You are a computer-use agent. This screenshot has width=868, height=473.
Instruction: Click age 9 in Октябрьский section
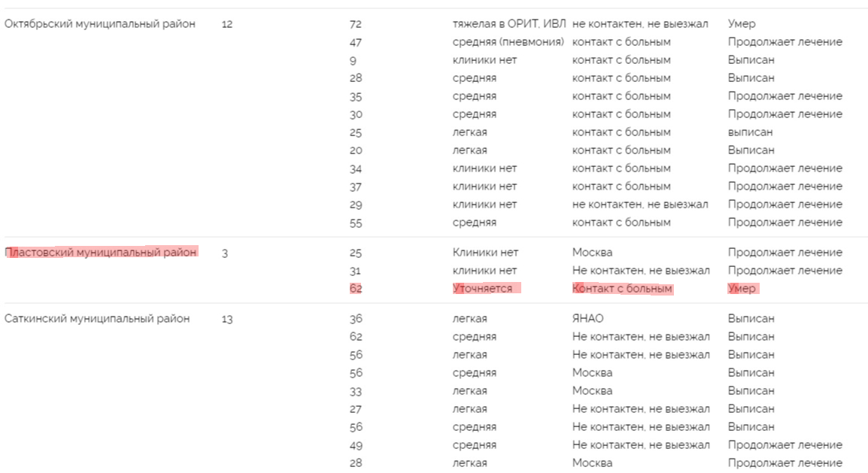(353, 60)
